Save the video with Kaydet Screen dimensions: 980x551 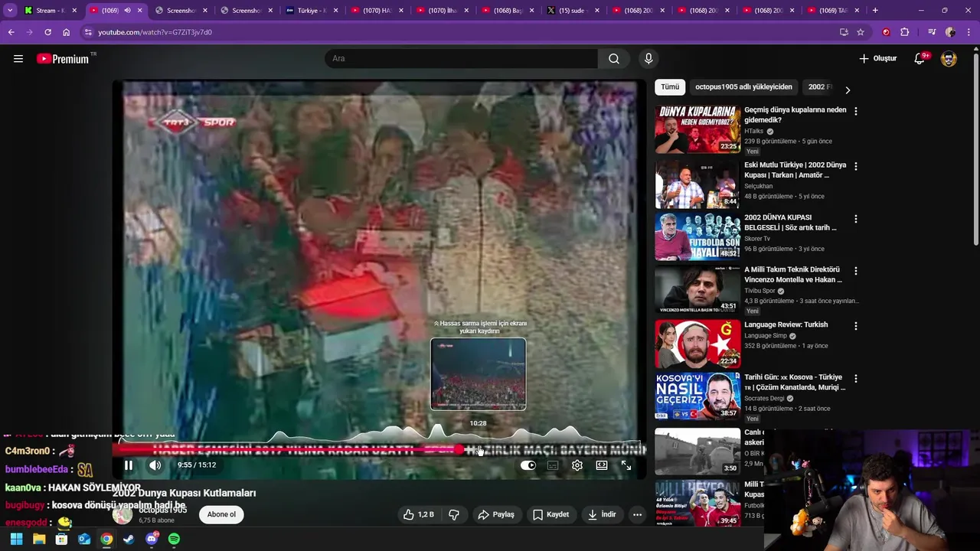tap(550, 515)
